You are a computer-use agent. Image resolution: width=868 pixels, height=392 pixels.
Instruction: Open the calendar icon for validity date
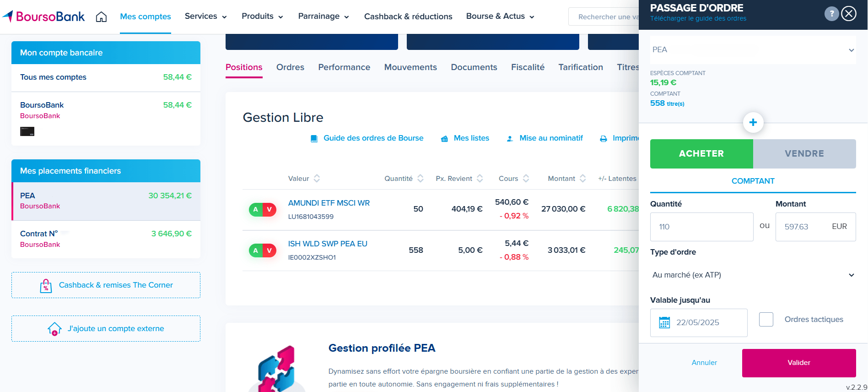point(664,322)
